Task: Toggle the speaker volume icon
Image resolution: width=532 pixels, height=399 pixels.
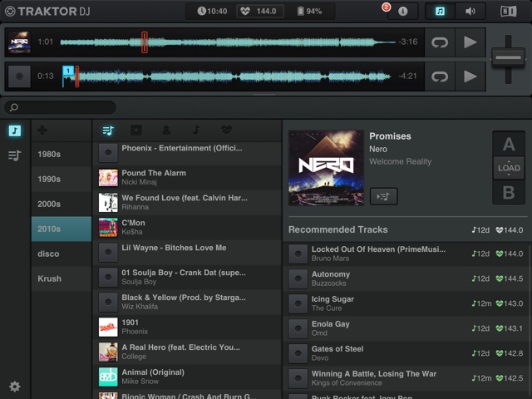Action: [470, 11]
